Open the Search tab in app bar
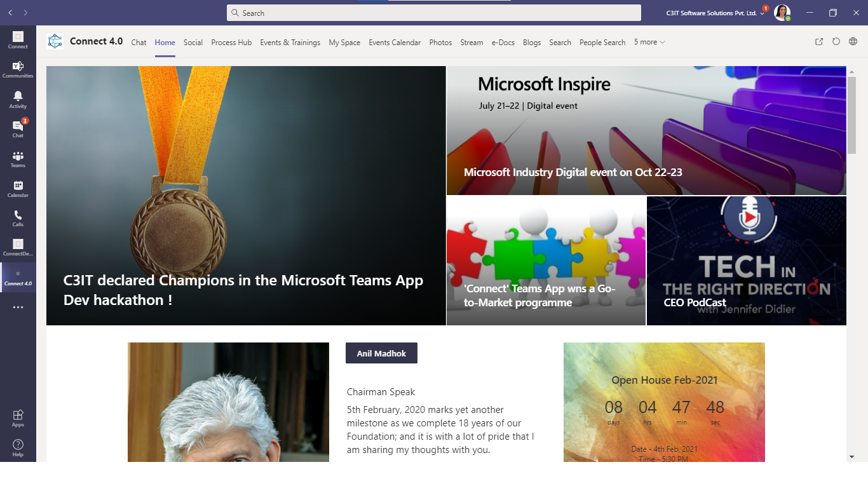 560,43
